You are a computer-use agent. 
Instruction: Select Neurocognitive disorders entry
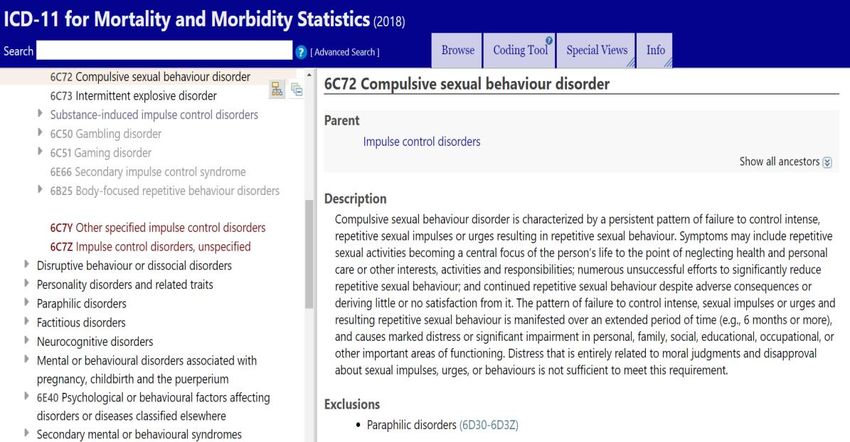(95, 342)
